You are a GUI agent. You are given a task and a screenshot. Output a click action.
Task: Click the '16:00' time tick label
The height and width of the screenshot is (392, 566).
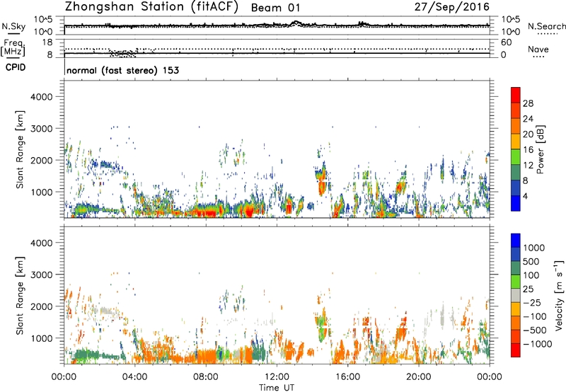pyautogui.click(x=347, y=377)
